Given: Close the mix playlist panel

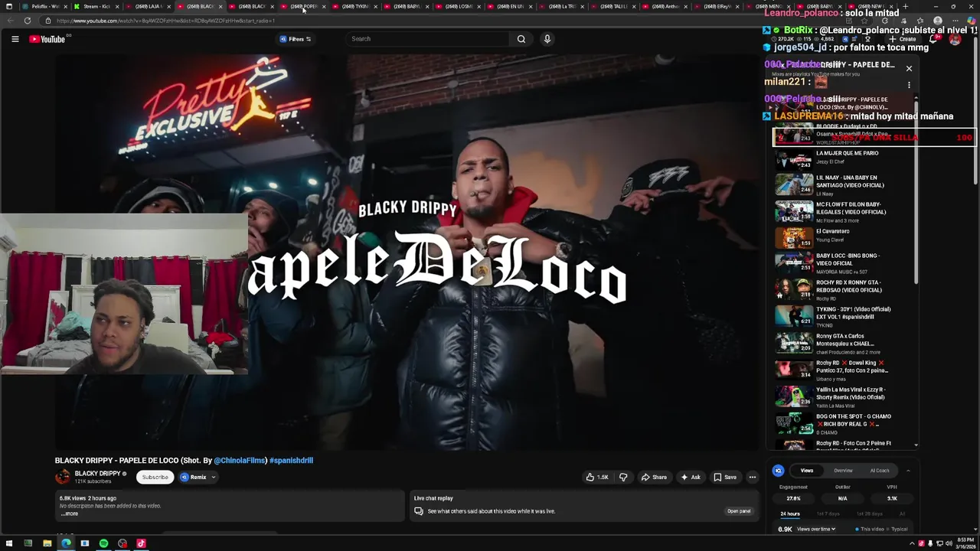Looking at the screenshot, I should coord(909,69).
